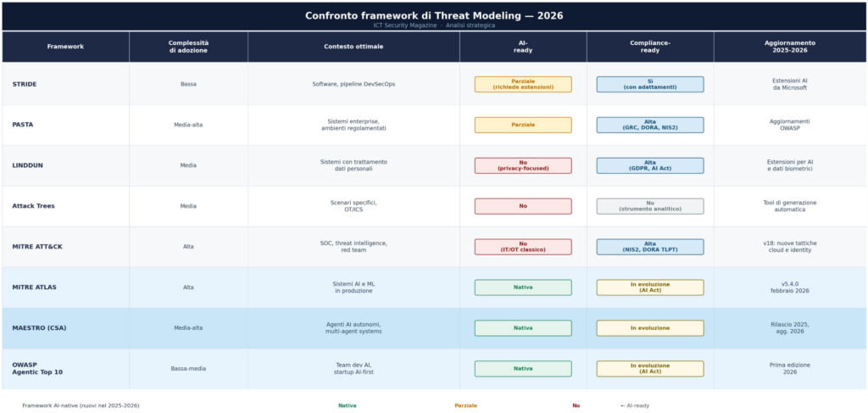Click the Alta complexity in MITRE ATLAS row

tap(188, 287)
